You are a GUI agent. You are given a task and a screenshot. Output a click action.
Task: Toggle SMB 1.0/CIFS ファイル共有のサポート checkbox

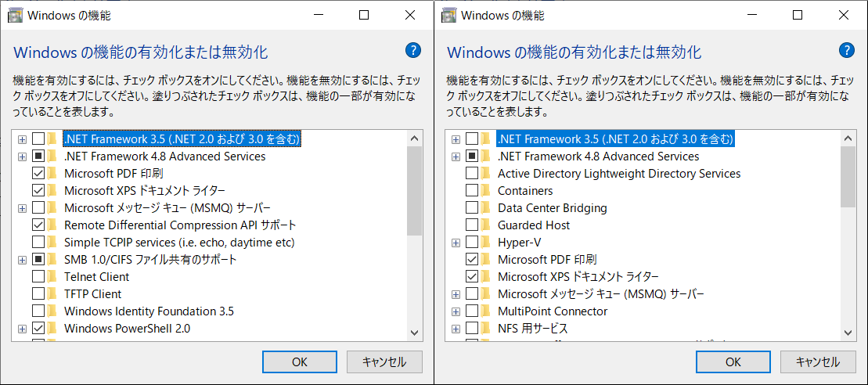38,260
